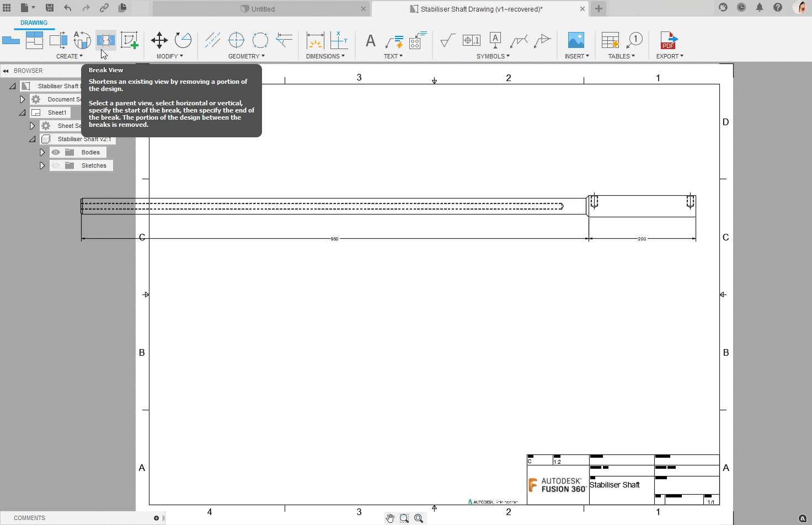Viewport: 812px width, 525px height.
Task: Click the Export PDF icon
Action: click(x=669, y=40)
